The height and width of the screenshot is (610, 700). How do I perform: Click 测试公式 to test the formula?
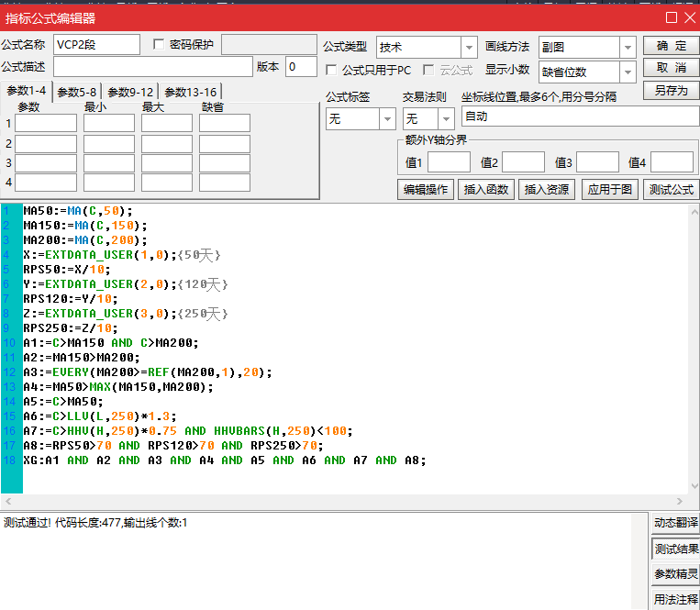tap(672, 190)
